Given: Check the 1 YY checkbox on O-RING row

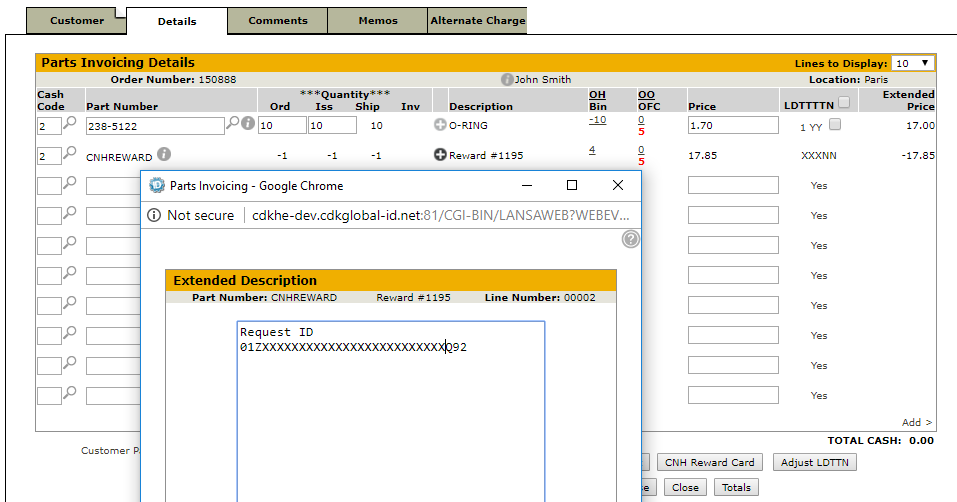Looking at the screenshot, I should [835, 125].
